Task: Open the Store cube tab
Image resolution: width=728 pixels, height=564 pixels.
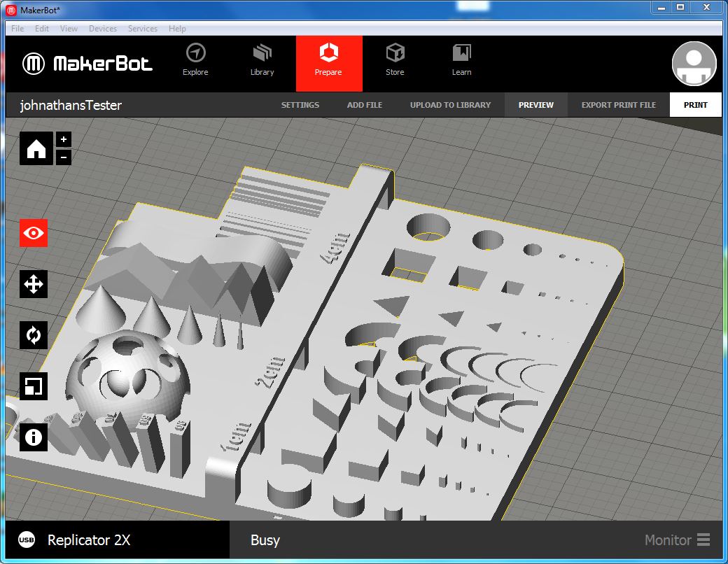Action: pyautogui.click(x=395, y=60)
